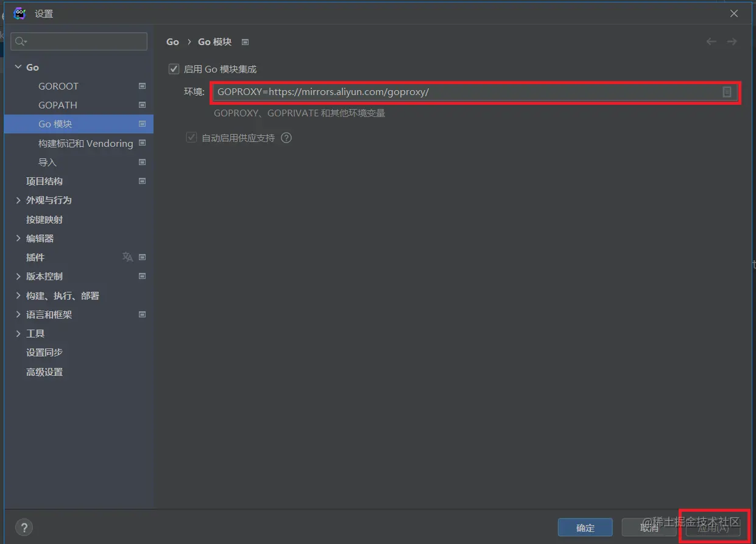Click the GOPROXY、GOPRIVATE 和其他环境变量 hint text
This screenshot has width=756, height=544.
[299, 113]
